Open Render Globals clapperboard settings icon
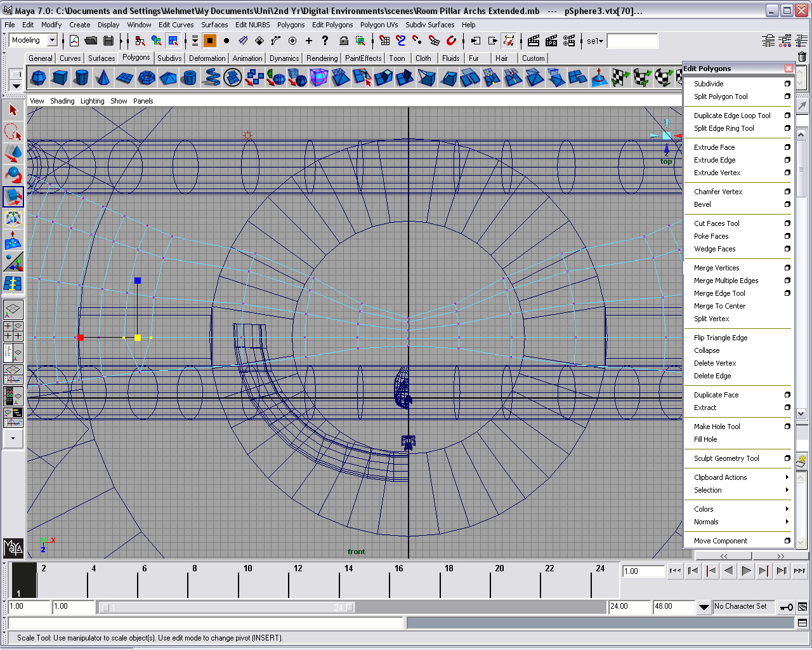812x650 pixels. coord(569,41)
